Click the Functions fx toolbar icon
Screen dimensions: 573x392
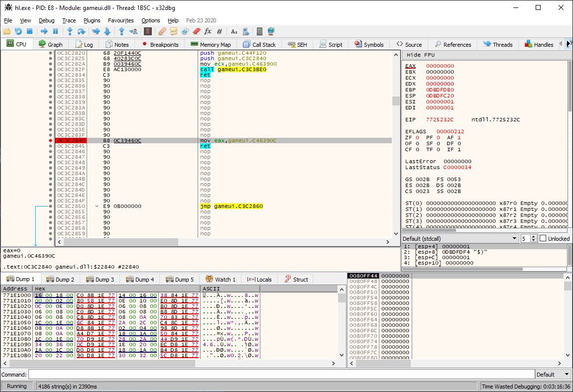[208, 31]
